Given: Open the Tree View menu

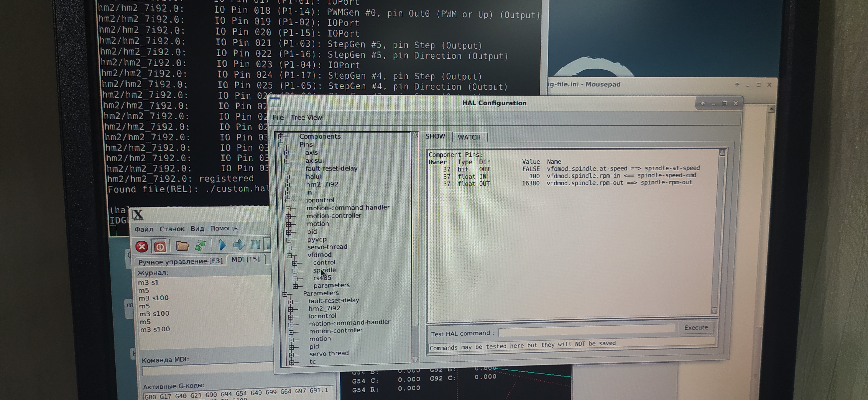Looking at the screenshot, I should [x=306, y=117].
